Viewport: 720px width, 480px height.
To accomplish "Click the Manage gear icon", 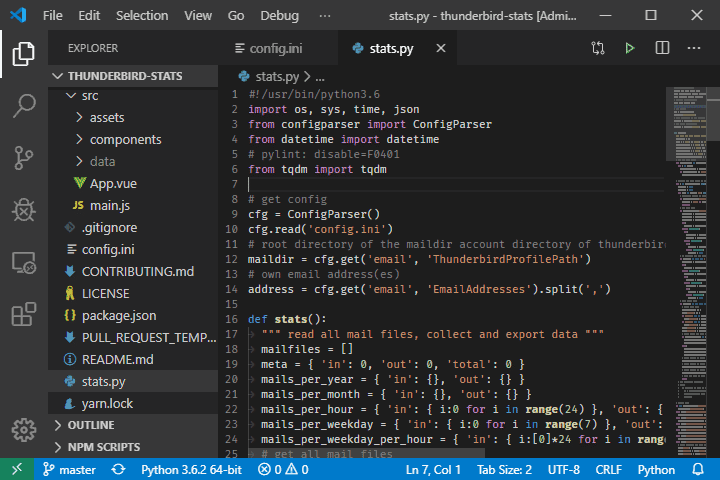I will (x=24, y=431).
